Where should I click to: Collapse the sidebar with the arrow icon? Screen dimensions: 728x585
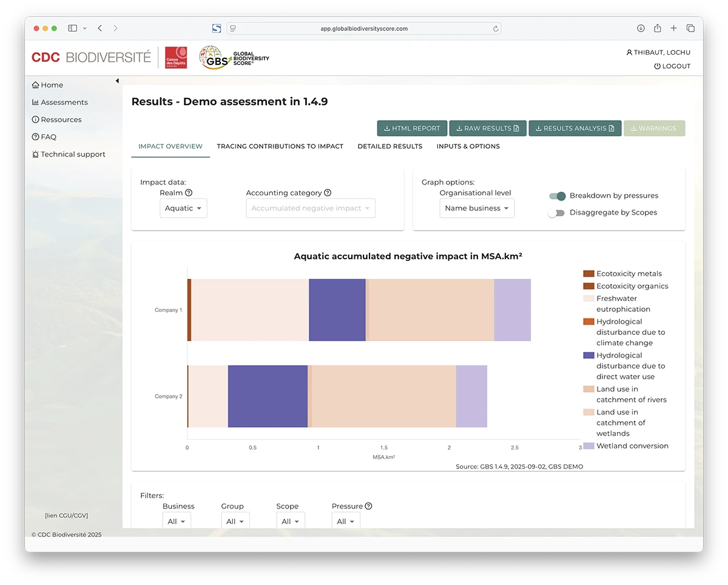(117, 81)
